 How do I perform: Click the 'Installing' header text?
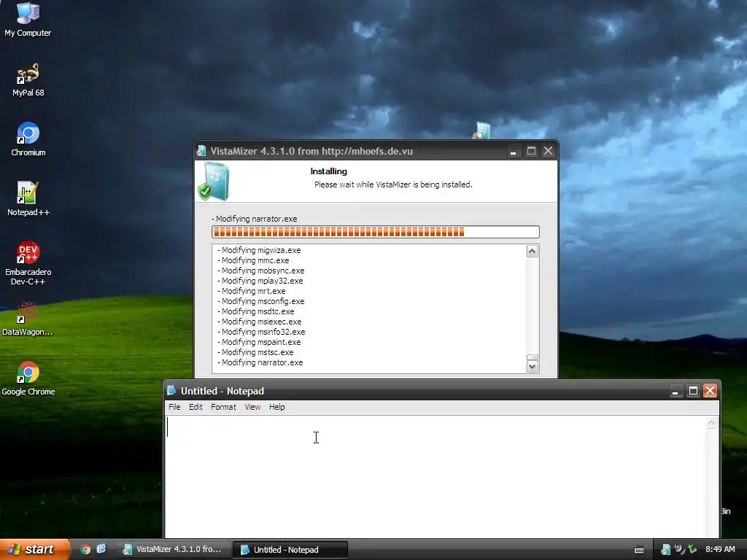pyautogui.click(x=329, y=171)
